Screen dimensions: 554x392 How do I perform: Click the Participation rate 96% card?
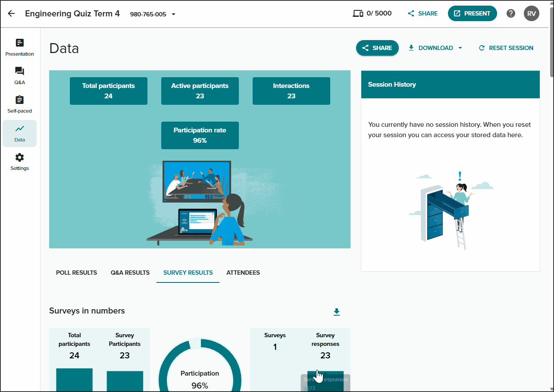200,135
